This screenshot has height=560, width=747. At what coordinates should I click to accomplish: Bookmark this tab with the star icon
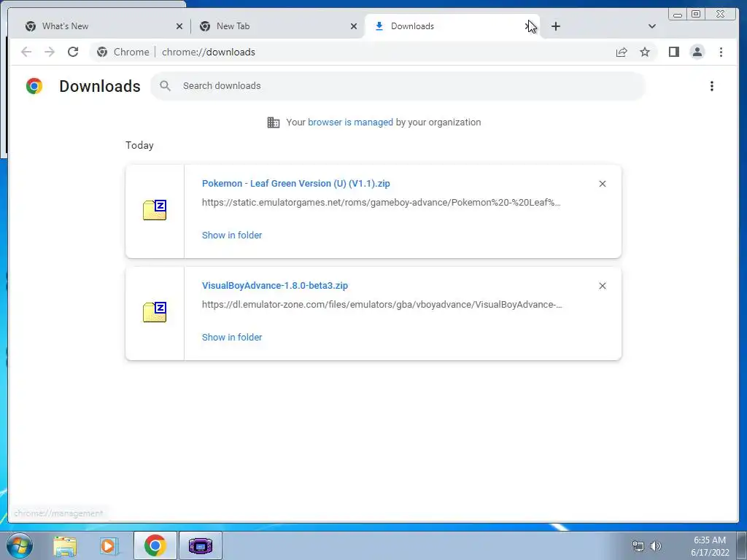click(645, 52)
